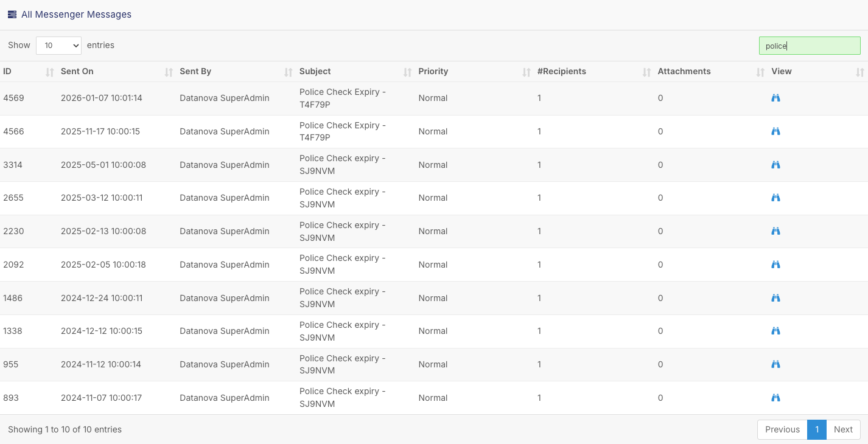Open view binoculars for message ID 2655
Viewport: 868px width, 444px height.
(x=775, y=198)
